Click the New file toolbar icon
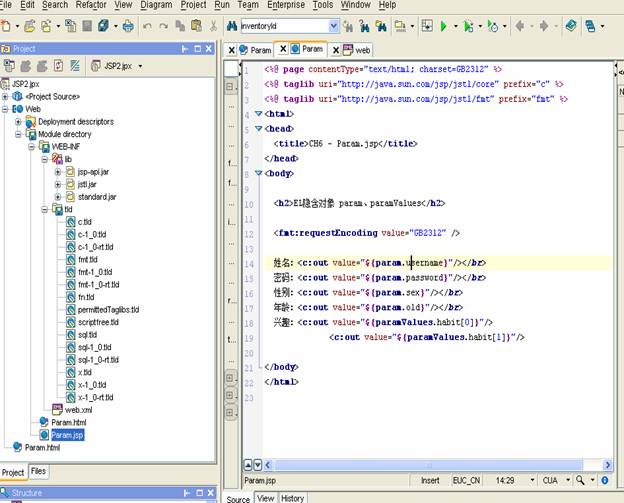This screenshot has width=624, height=503. [x=6, y=26]
